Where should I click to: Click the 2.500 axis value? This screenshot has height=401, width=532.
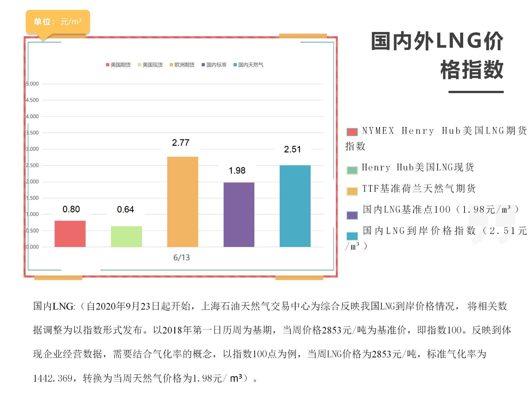pos(32,165)
